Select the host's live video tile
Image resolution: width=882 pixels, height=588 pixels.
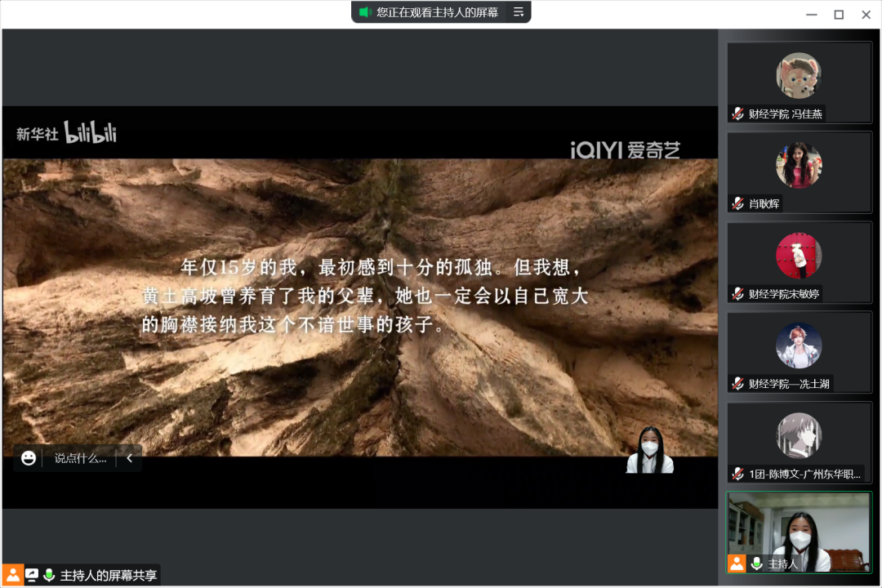799,532
